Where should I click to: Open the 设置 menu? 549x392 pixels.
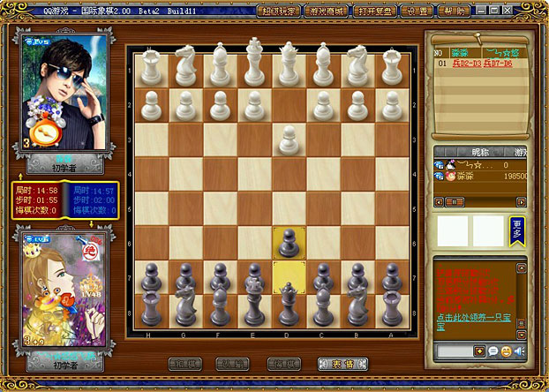pos(417,11)
